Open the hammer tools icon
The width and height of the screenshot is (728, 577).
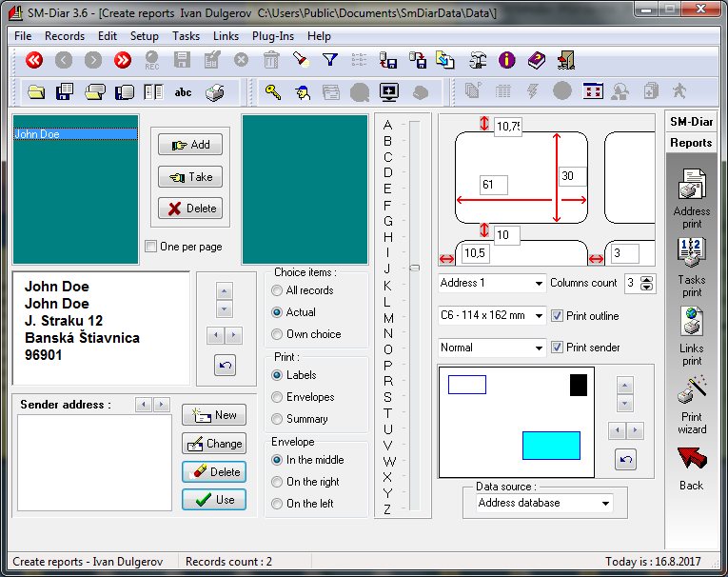point(478,60)
